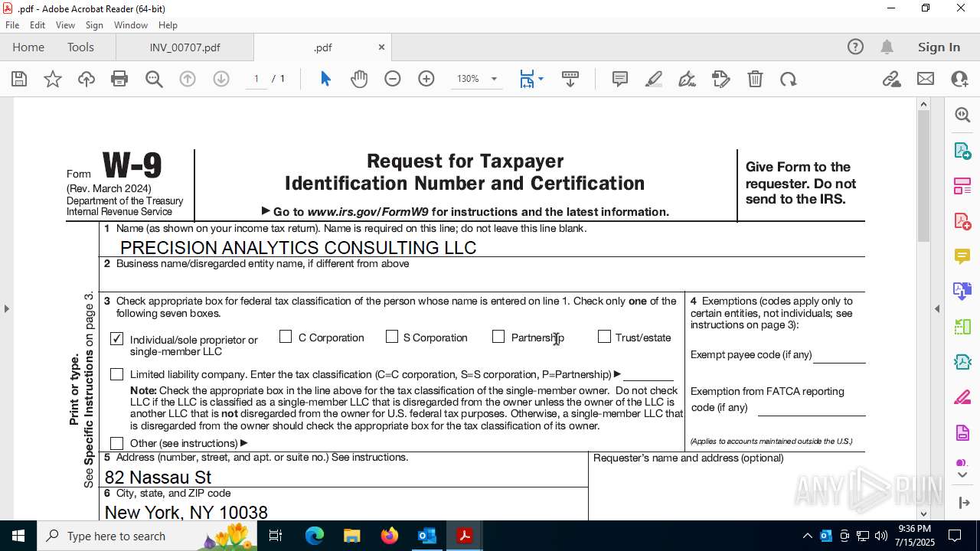The image size is (980, 551).
Task: Open the File menu
Action: pos(12,25)
